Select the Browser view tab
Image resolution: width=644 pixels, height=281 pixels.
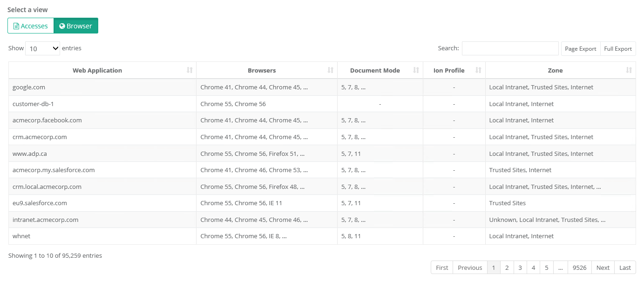[x=76, y=26]
